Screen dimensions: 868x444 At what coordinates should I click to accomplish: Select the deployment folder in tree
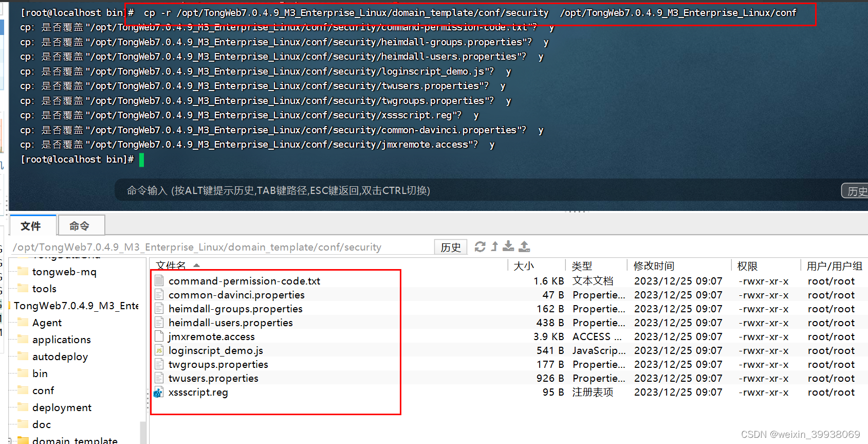[62, 407]
